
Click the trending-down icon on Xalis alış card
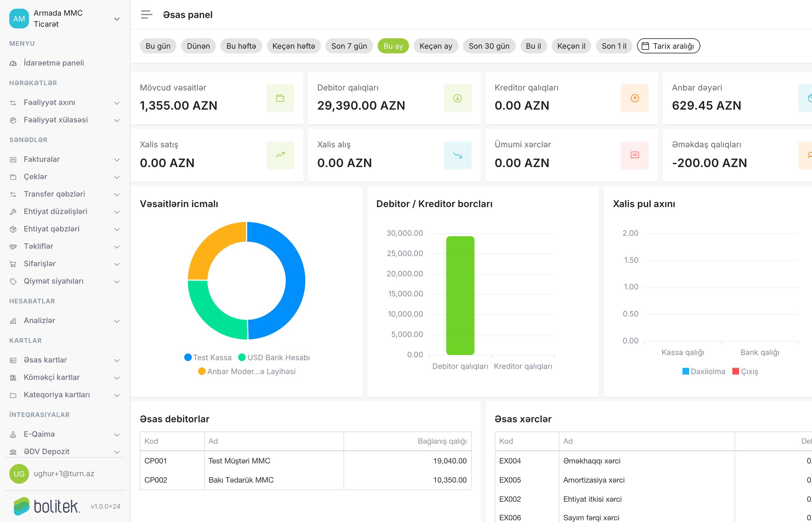coord(457,155)
